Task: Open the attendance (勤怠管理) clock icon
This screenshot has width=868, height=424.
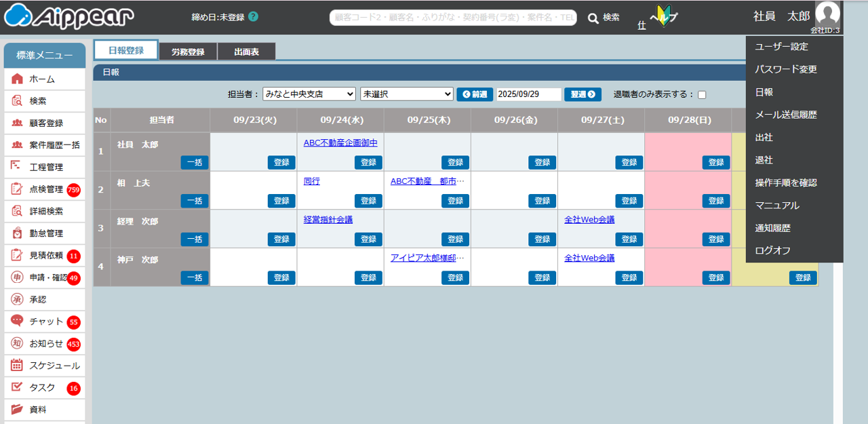Action: tap(17, 233)
